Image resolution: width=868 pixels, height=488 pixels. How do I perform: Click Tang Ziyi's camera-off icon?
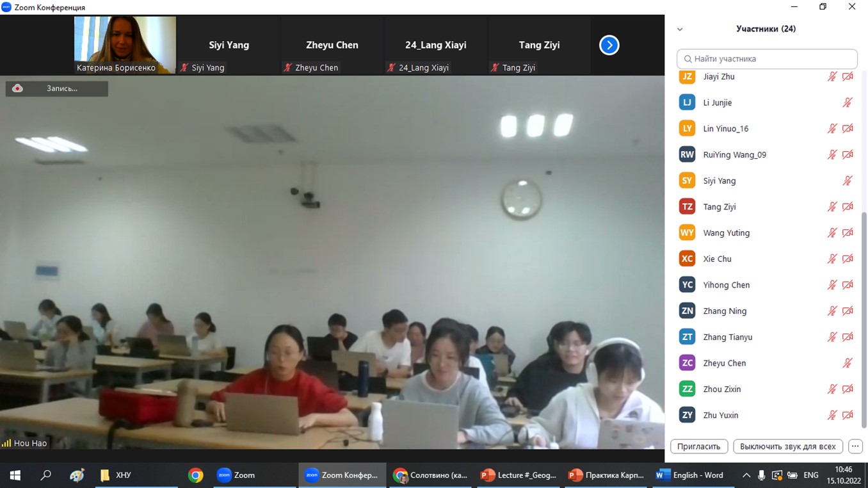(848, 207)
